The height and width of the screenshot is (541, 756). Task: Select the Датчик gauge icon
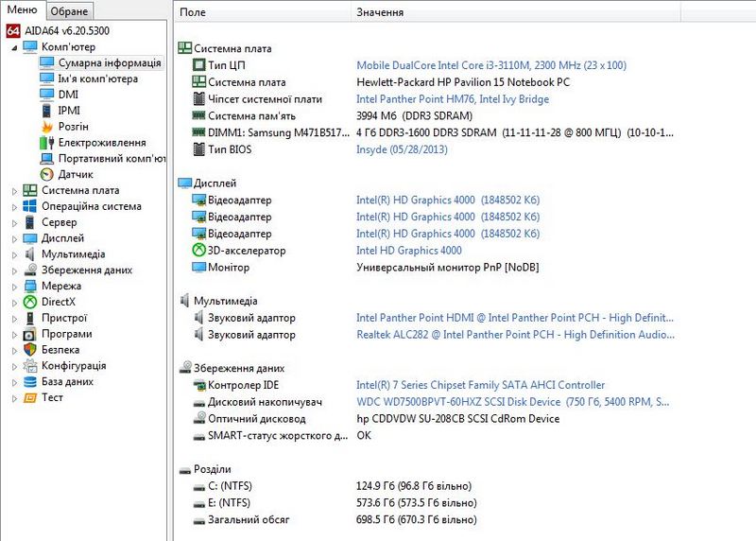(47, 174)
